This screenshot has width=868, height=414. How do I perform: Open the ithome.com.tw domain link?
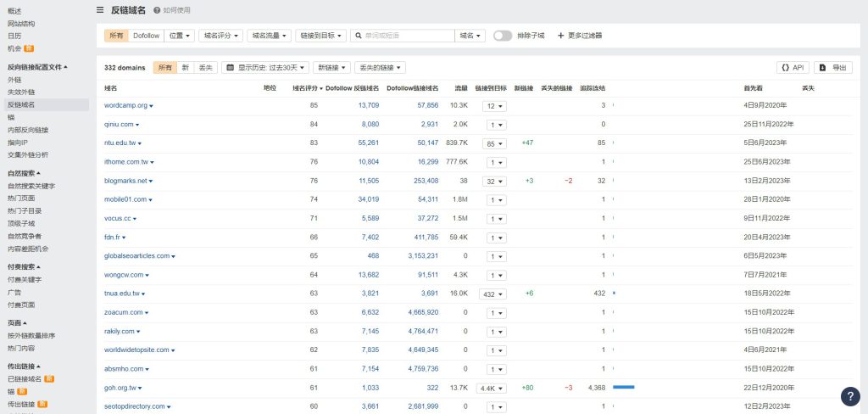(x=126, y=162)
